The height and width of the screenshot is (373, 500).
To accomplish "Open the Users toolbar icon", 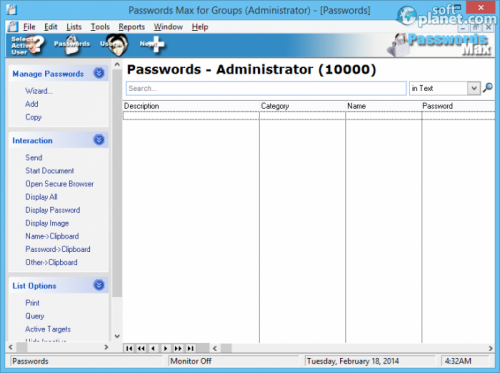I will [x=115, y=45].
